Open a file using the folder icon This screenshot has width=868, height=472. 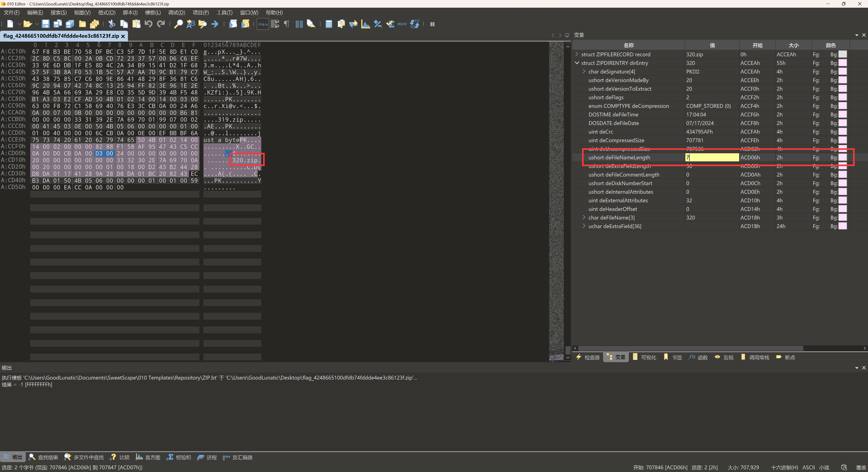(x=27, y=24)
